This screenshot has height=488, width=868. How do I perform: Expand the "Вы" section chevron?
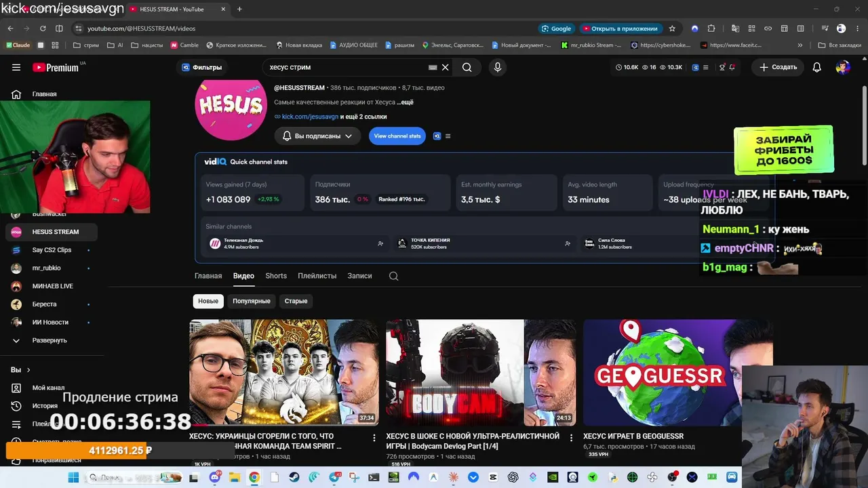point(28,370)
